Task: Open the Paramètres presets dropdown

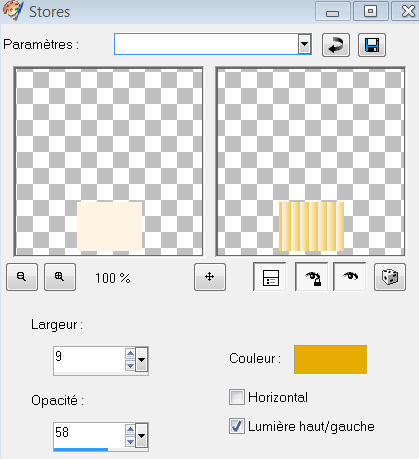Action: coord(304,44)
